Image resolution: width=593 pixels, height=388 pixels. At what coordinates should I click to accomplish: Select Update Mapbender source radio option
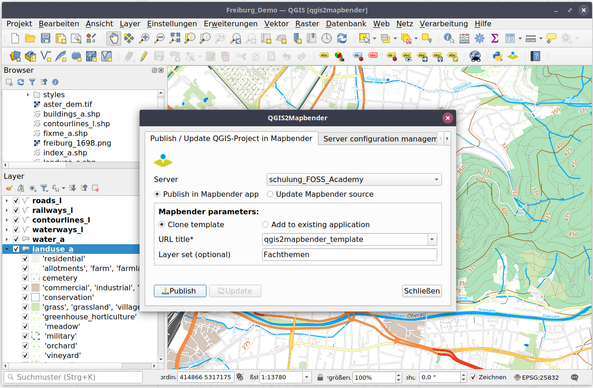270,194
